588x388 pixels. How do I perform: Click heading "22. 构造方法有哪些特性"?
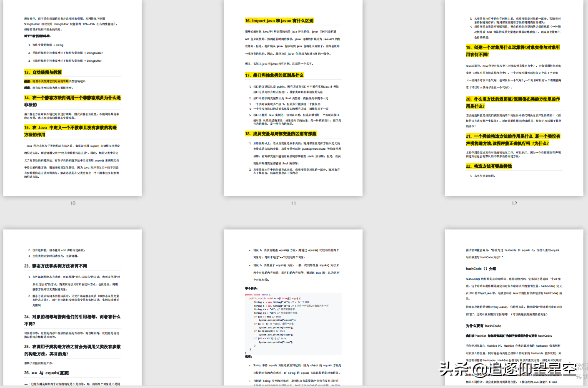(489, 166)
